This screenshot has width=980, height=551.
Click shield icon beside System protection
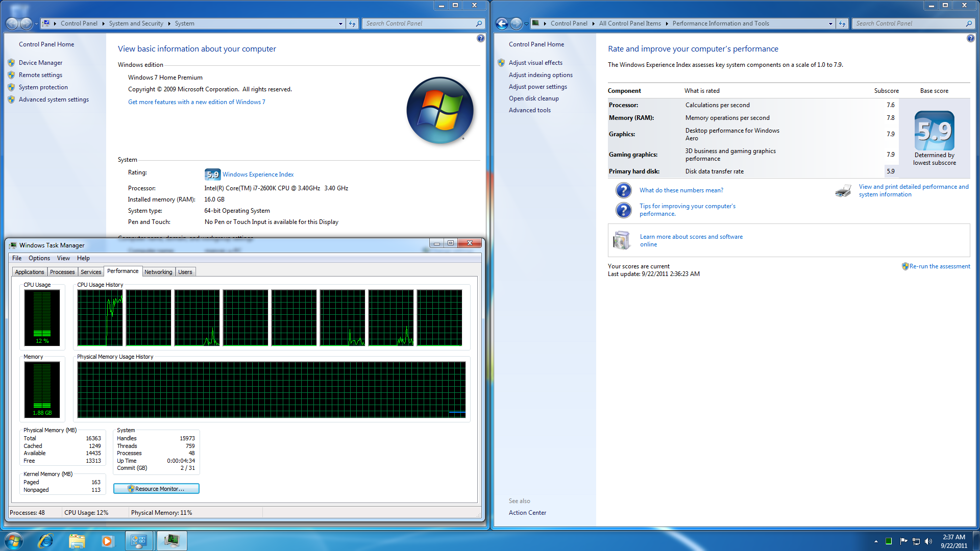coord(11,87)
